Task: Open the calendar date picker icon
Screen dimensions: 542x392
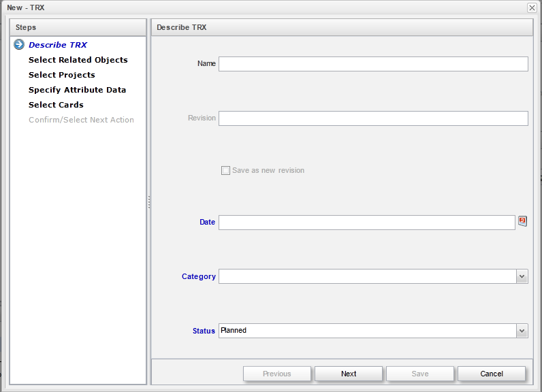Action: click(522, 221)
